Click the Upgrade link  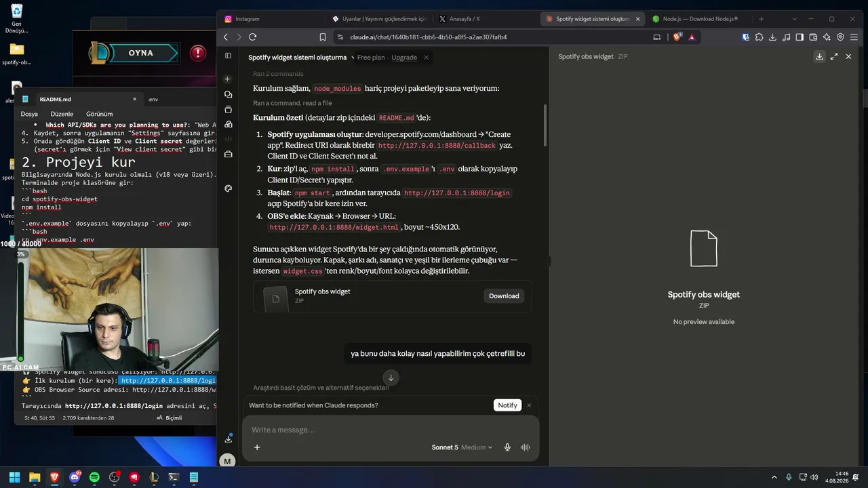point(404,58)
